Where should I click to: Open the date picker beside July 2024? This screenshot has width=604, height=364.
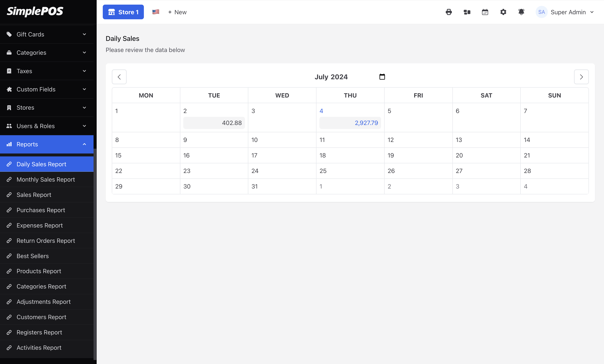tap(382, 77)
